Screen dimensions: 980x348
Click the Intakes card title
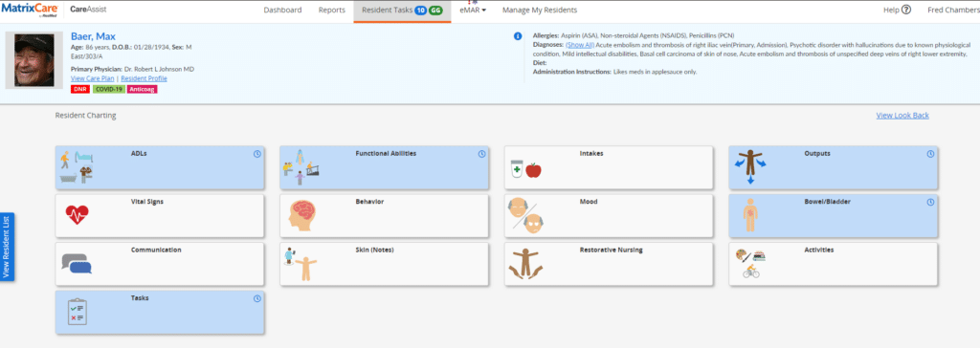591,153
